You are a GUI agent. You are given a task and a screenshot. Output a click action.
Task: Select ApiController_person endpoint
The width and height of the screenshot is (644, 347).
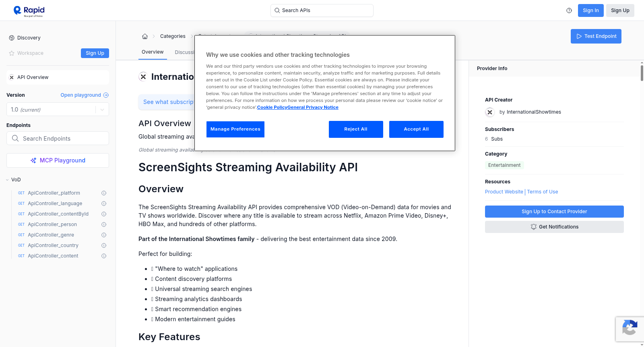point(52,224)
